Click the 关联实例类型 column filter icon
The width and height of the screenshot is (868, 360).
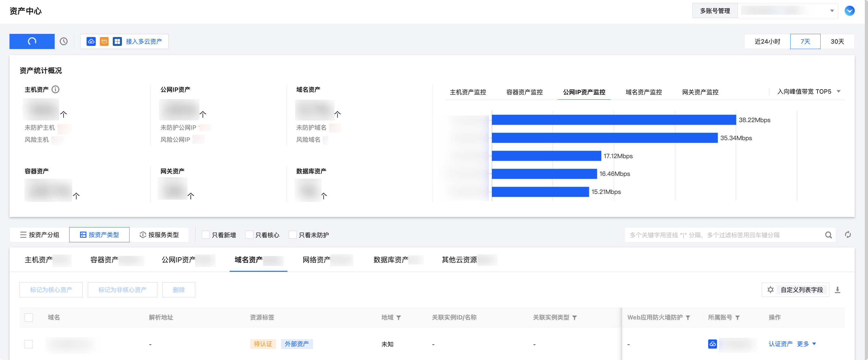coord(575,318)
